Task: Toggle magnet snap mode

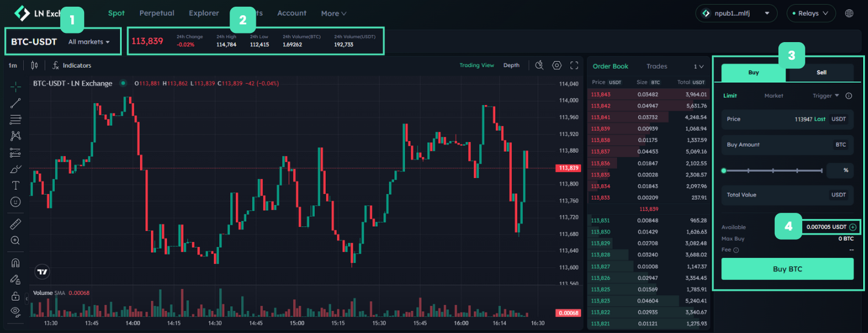Action: coord(16,263)
